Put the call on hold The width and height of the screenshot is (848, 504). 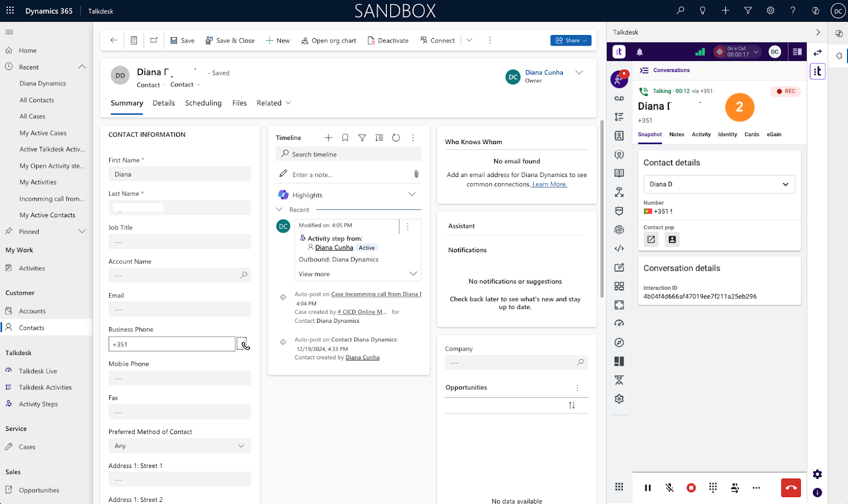pyautogui.click(x=648, y=488)
